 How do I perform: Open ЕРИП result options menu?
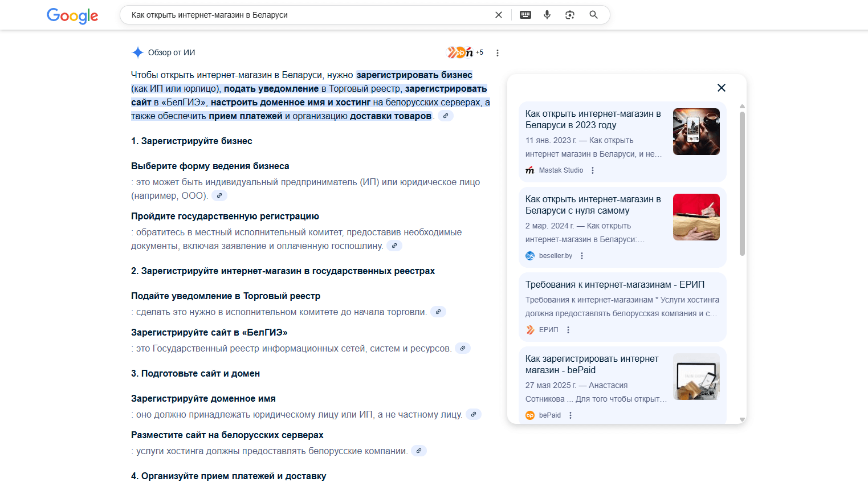[x=568, y=330]
